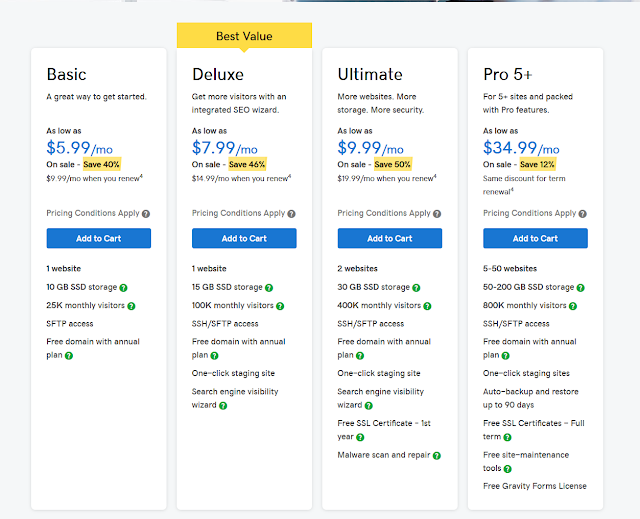The image size is (640, 519).
Task: Click help icon next to 100K monthly visitors
Action: click(x=280, y=306)
